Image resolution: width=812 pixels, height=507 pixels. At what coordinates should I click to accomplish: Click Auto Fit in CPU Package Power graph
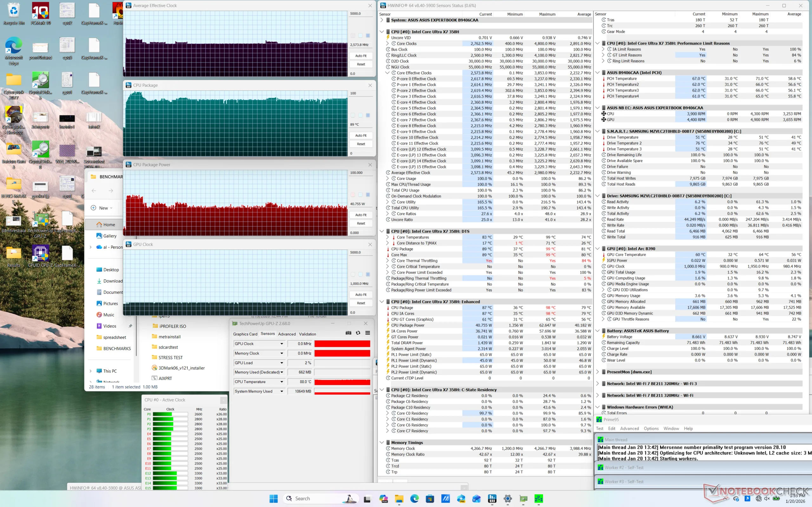coord(361,215)
